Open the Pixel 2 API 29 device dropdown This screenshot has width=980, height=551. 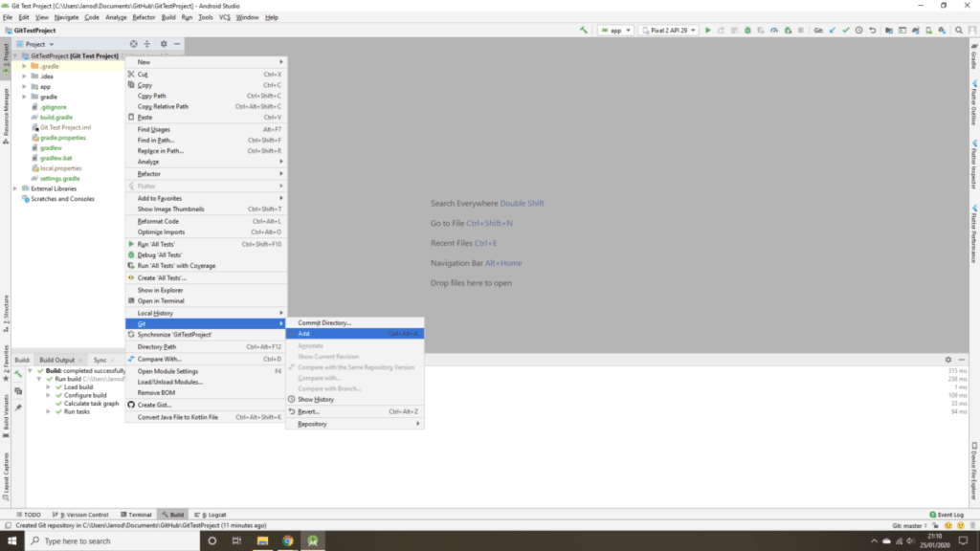[x=669, y=31]
